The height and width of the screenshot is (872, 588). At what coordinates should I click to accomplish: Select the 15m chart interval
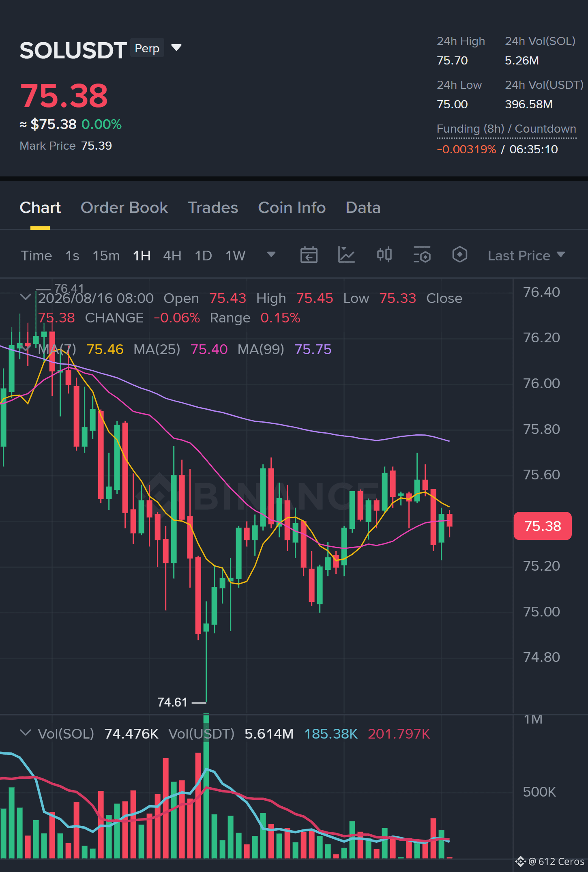(x=106, y=256)
